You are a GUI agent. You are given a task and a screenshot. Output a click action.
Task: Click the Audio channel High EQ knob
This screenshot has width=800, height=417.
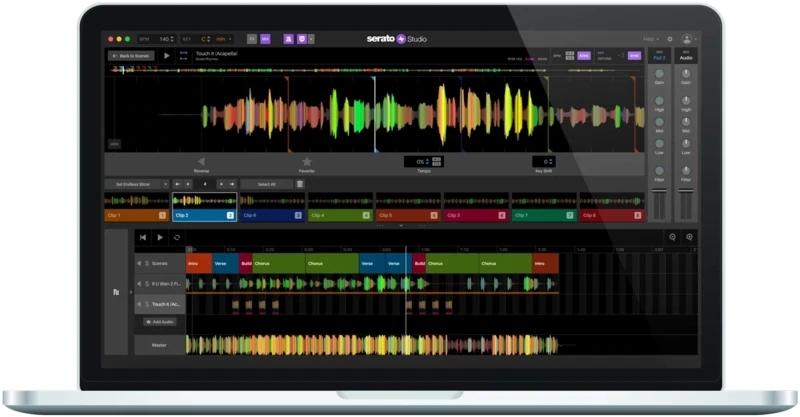(686, 101)
